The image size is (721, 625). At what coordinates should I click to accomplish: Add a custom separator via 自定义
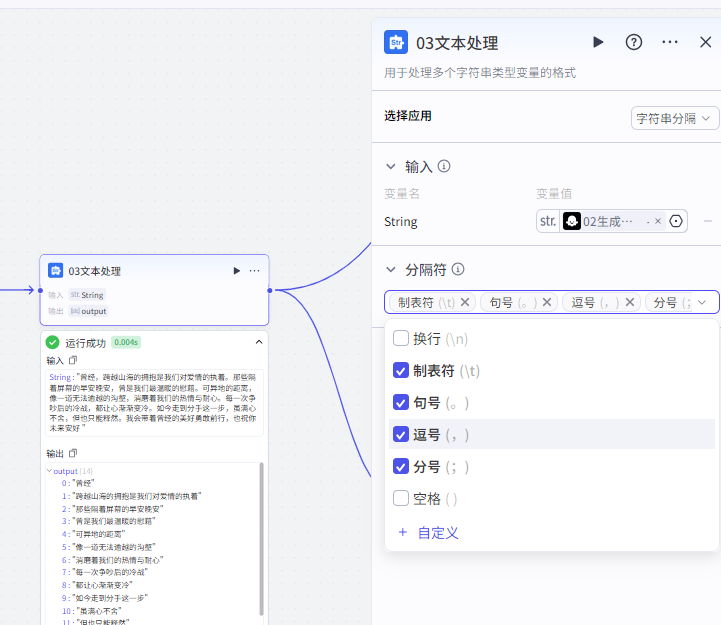[x=428, y=533]
